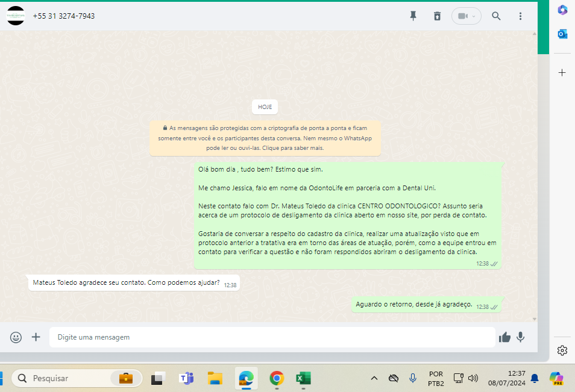Open Copilot in the Edge sidebar
Image resolution: width=575 pixels, height=392 pixels.
pyautogui.click(x=562, y=10)
